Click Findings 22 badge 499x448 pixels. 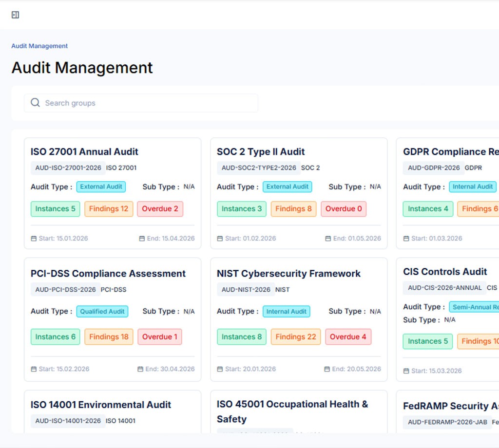click(296, 336)
